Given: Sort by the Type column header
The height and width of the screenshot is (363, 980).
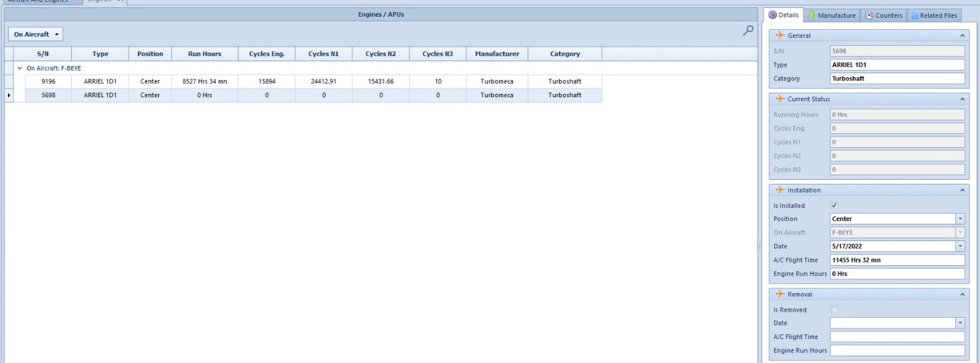Looking at the screenshot, I should [x=101, y=54].
